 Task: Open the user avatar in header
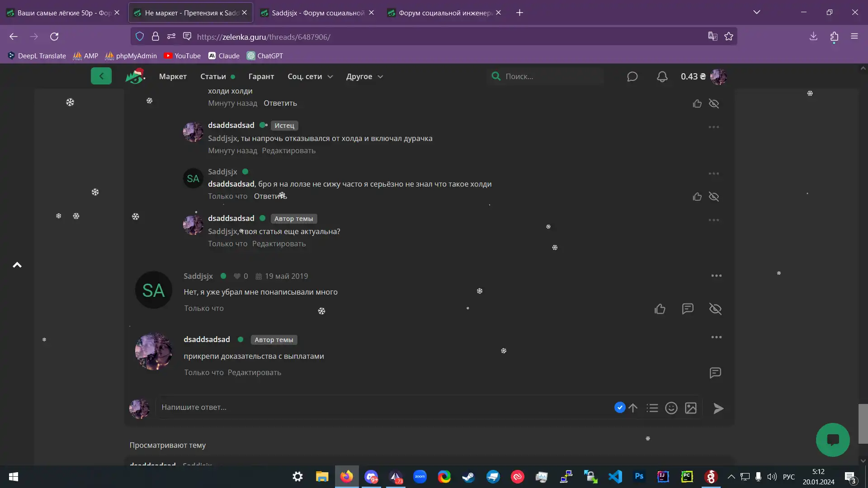click(x=718, y=76)
